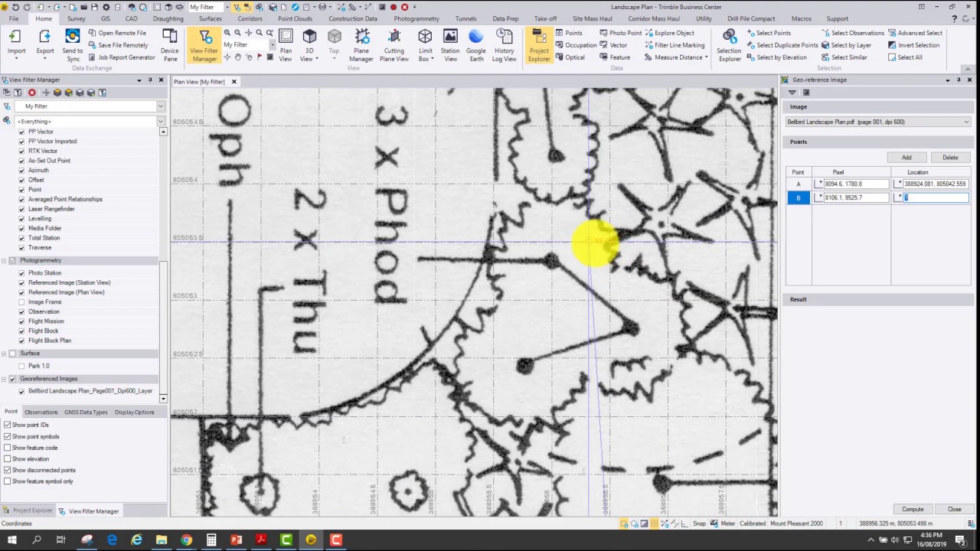This screenshot has width=980, height=551.
Task: Enable Show elevation checkbox
Action: click(8, 459)
